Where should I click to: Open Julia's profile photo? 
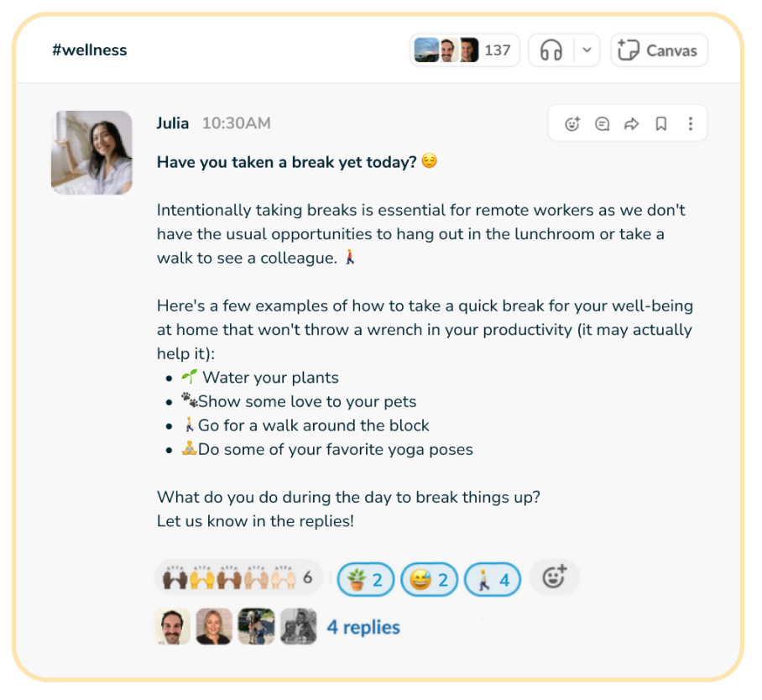[91, 153]
